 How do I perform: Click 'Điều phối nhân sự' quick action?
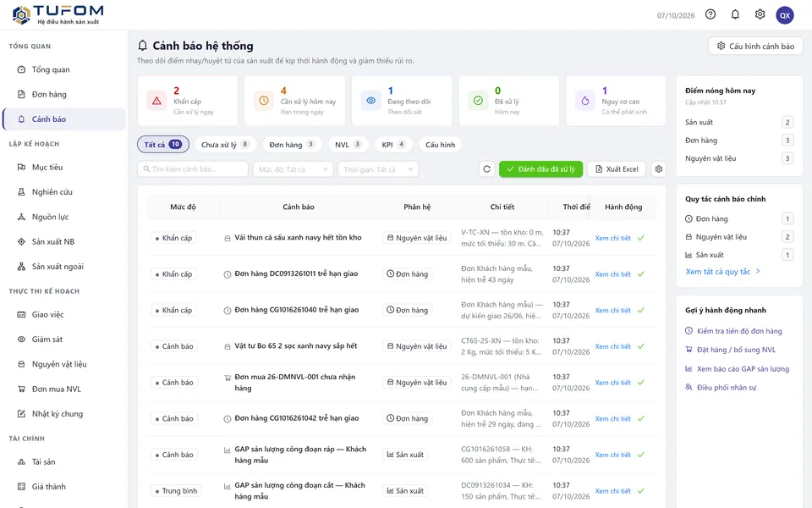[x=721, y=387]
